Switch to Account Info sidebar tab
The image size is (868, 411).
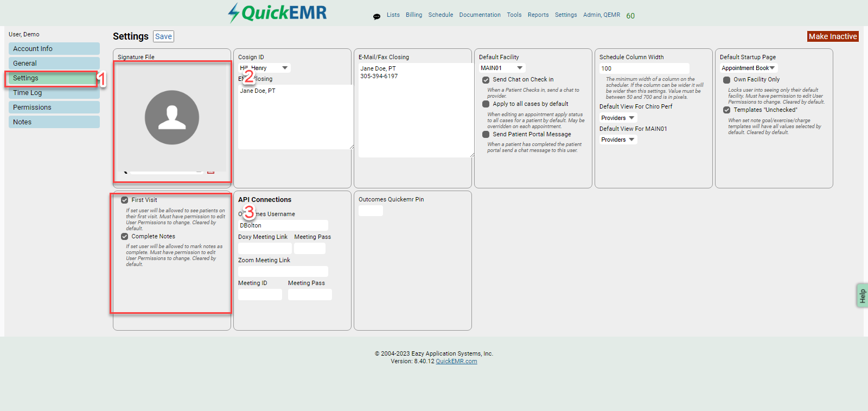point(54,48)
